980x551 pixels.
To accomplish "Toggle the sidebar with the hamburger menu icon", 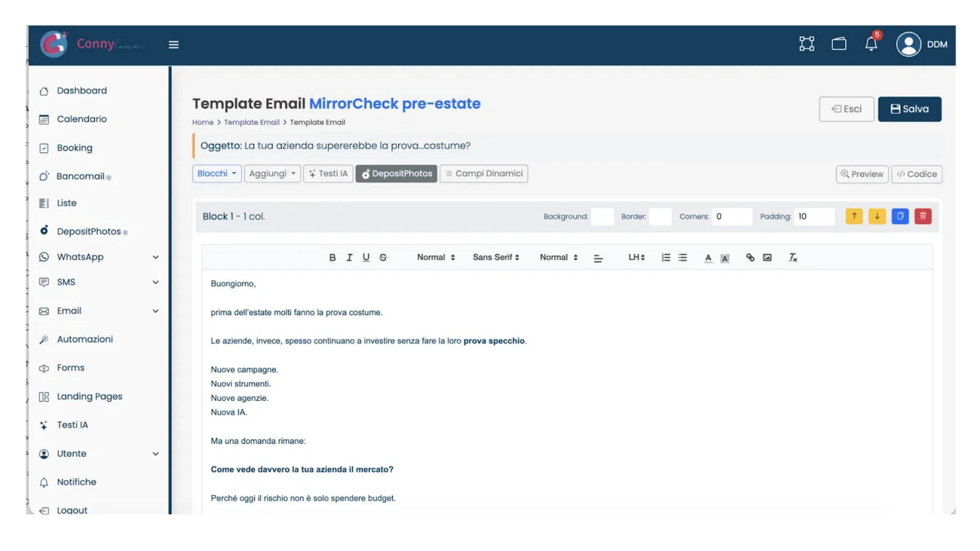I will click(x=174, y=45).
